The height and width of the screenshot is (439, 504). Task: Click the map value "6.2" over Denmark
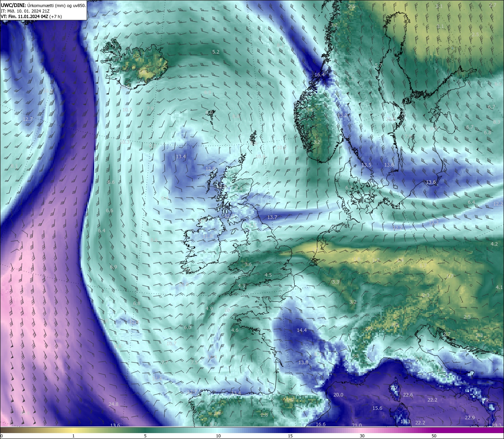(x=349, y=187)
